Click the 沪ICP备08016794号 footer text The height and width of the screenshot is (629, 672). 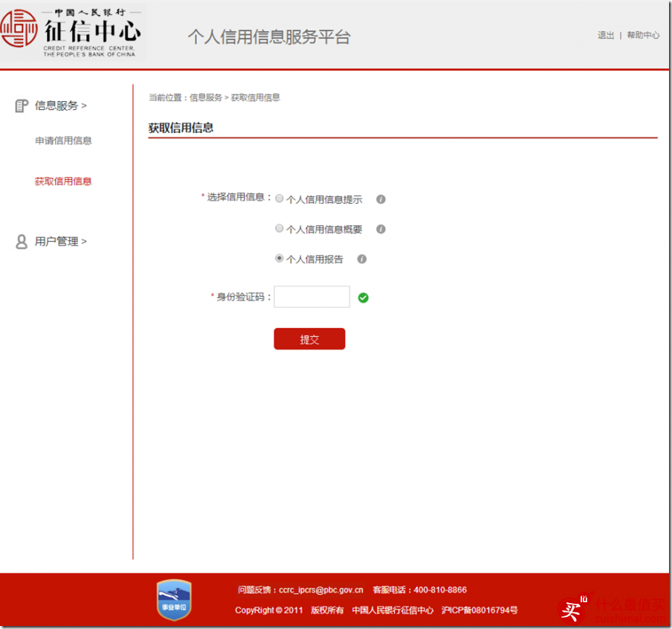point(479,610)
